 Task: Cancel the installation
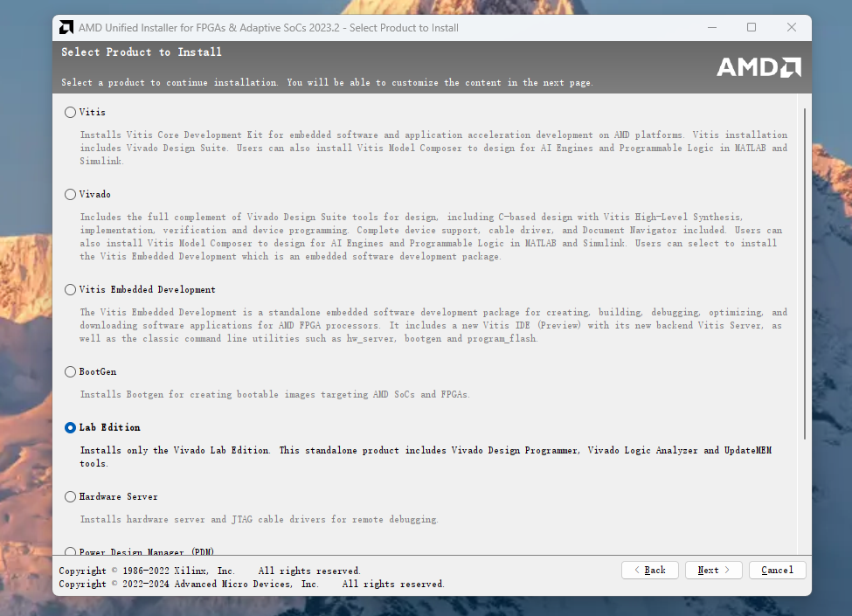[x=777, y=570]
